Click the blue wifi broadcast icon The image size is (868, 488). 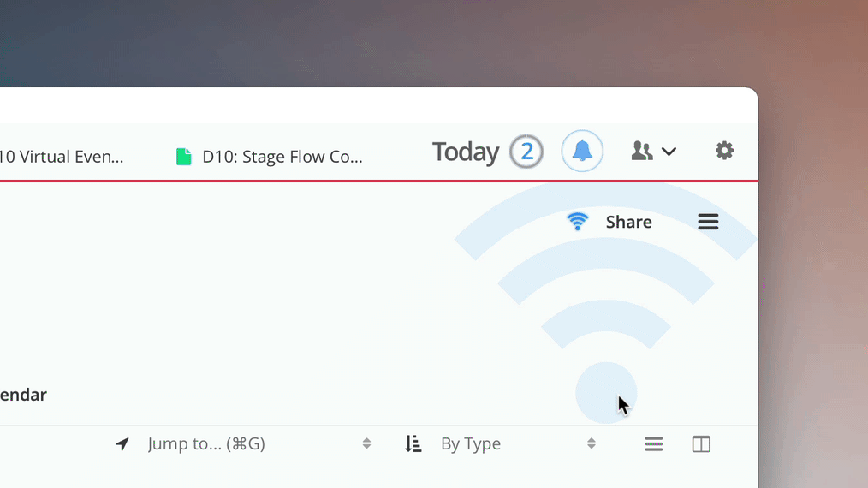[578, 222]
